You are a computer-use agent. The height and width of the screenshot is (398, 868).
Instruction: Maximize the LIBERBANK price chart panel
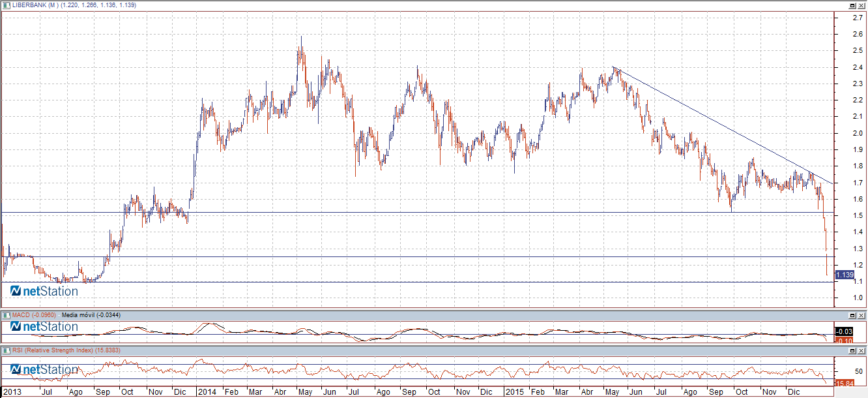click(x=852, y=5)
